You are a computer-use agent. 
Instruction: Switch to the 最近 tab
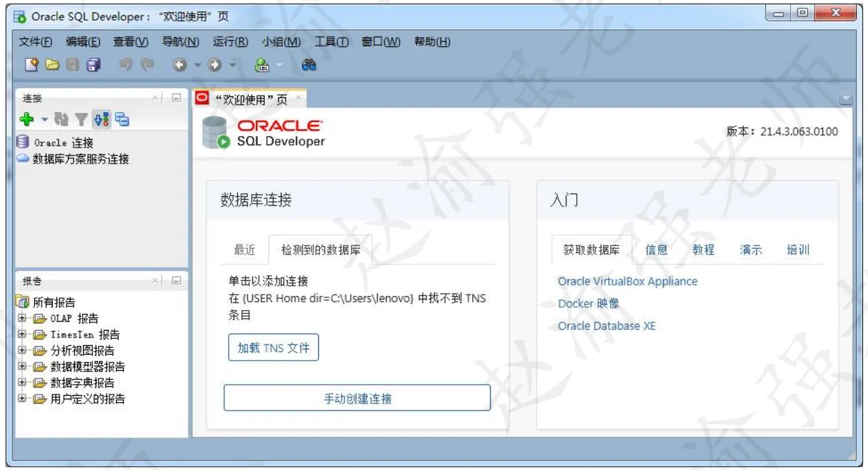pyautogui.click(x=245, y=250)
